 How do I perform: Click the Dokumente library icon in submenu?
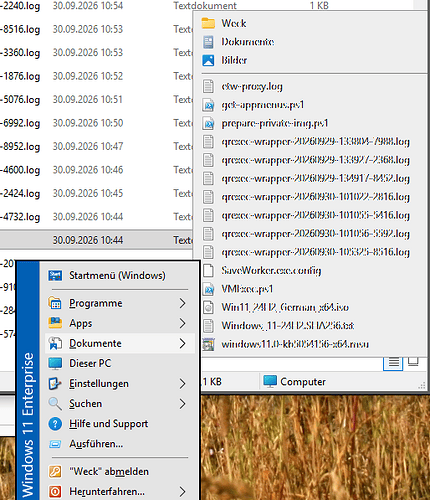(x=208, y=42)
